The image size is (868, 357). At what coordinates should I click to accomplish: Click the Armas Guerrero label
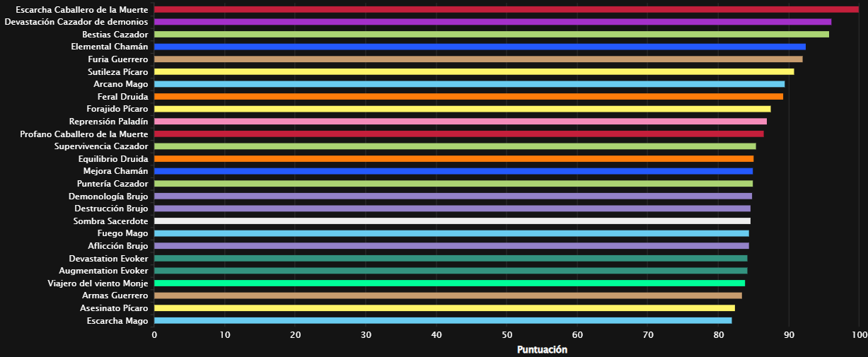[115, 295]
